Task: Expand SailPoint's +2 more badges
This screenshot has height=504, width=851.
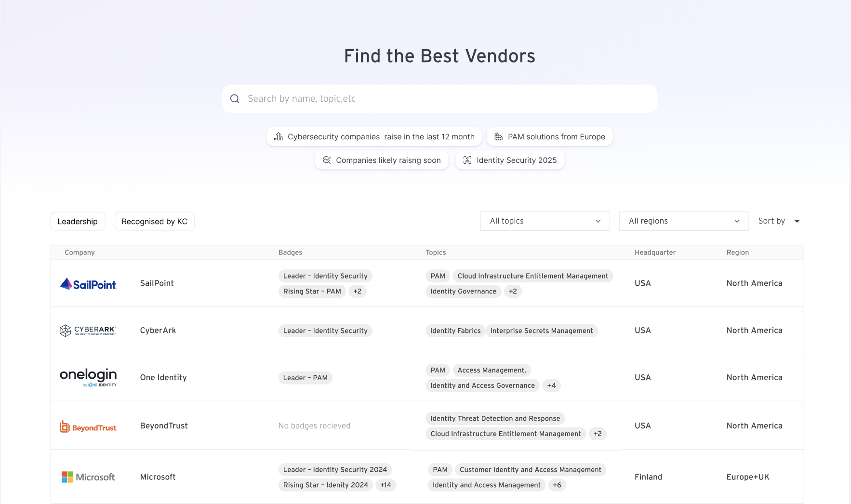Action: click(357, 292)
